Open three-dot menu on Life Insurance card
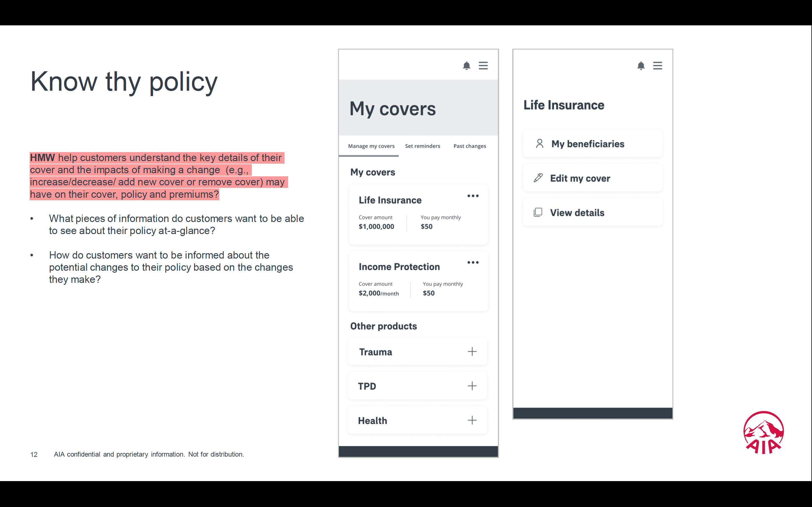The image size is (812, 507). point(473,196)
